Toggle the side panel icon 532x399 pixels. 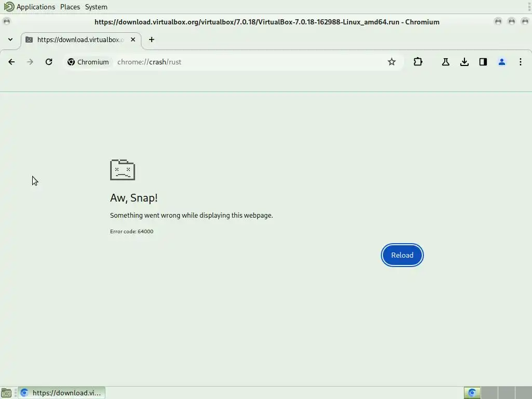click(x=483, y=62)
